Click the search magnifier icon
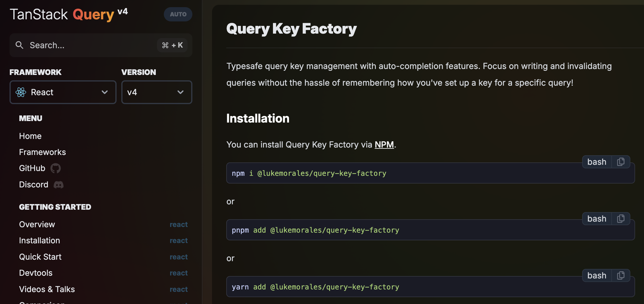 point(20,45)
